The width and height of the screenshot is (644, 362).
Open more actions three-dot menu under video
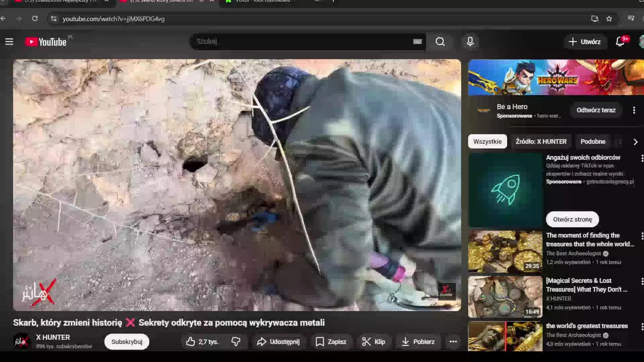point(453,342)
